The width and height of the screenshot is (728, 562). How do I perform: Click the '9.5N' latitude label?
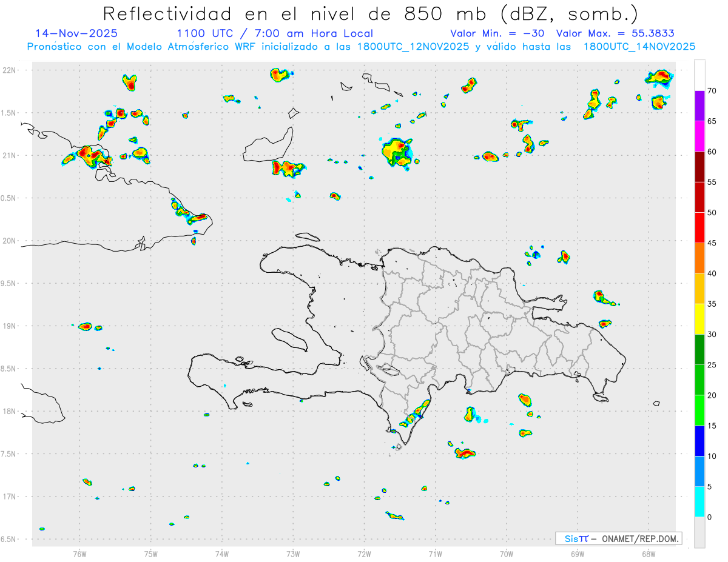pyautogui.click(x=9, y=283)
